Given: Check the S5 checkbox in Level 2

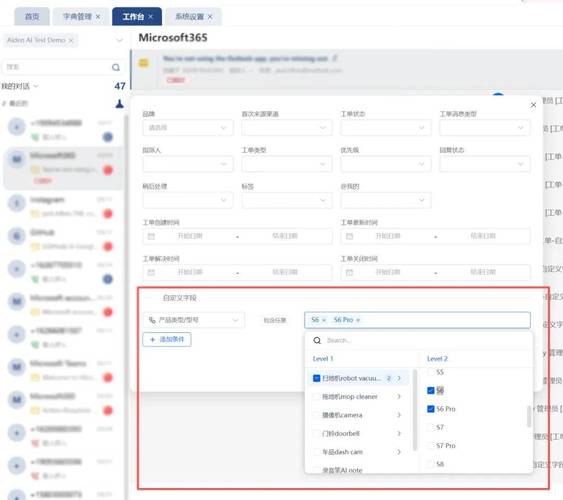Looking at the screenshot, I should click(x=431, y=372).
